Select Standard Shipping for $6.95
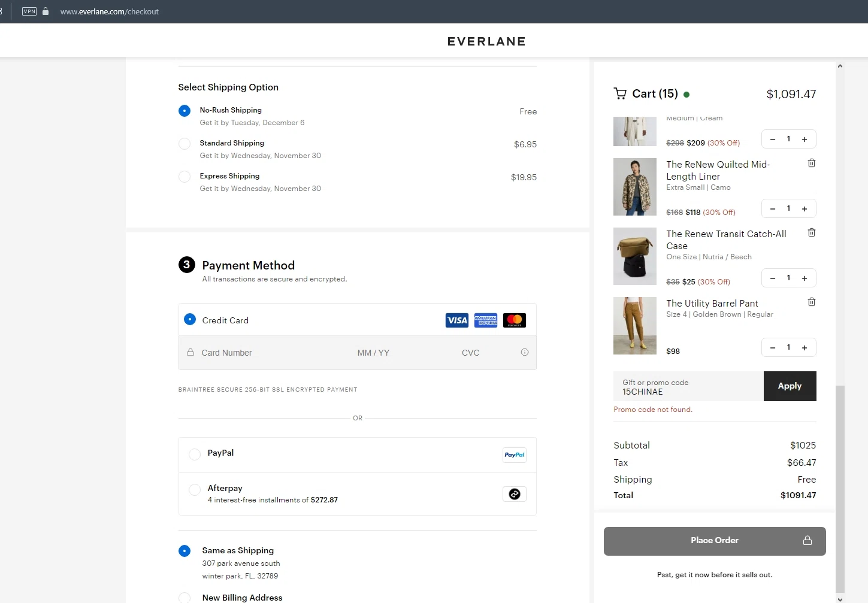The width and height of the screenshot is (868, 603). (185, 144)
